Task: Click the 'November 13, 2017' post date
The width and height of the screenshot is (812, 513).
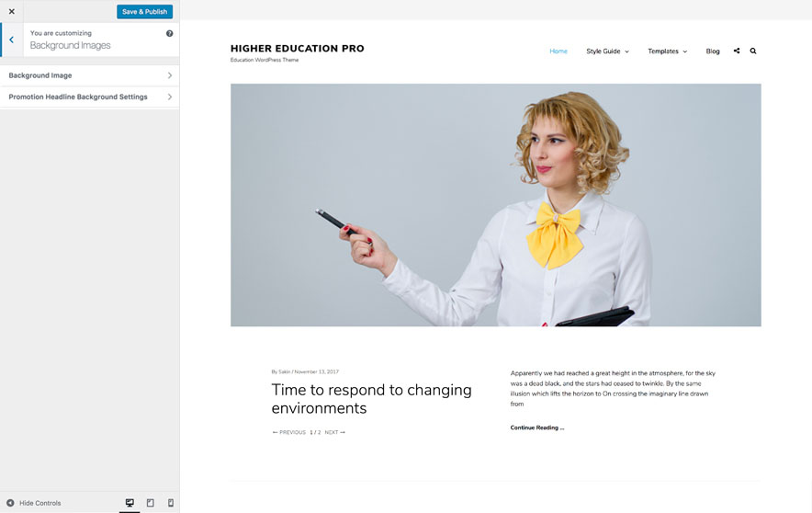Action: [x=316, y=371]
